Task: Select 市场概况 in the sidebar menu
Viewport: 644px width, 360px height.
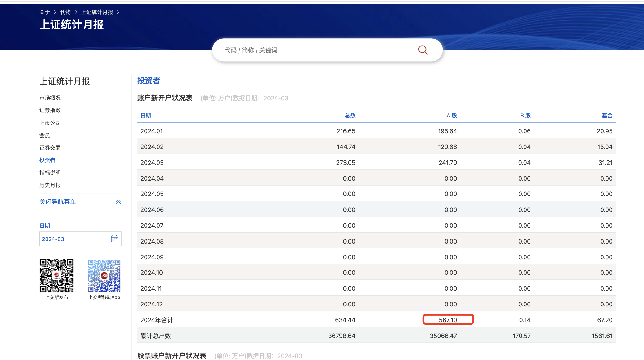Action: (x=50, y=98)
